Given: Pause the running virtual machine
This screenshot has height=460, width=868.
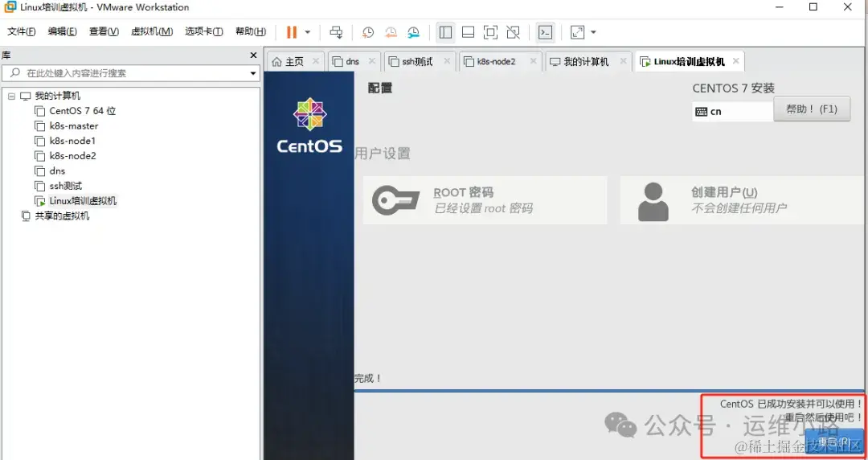Looking at the screenshot, I should pyautogui.click(x=292, y=32).
